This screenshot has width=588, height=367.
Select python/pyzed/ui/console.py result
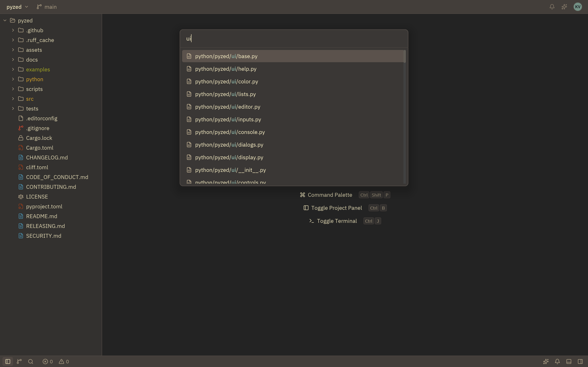293,132
